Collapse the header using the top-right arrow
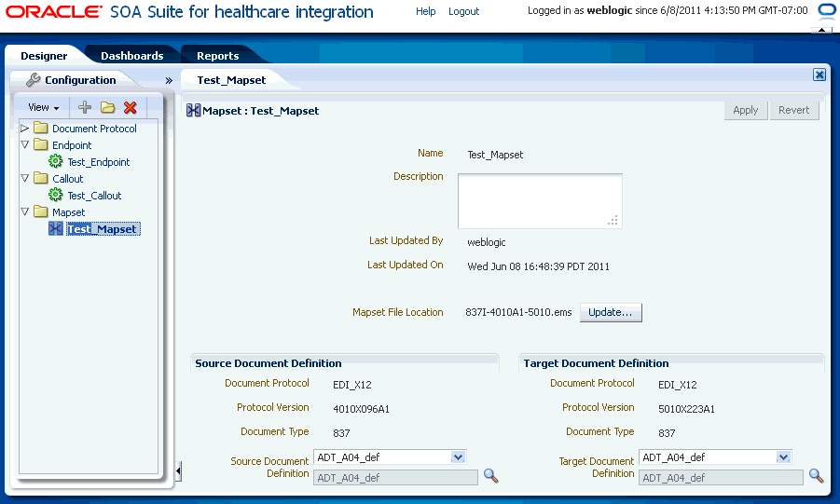Screen dimensions: 840x504 click(x=821, y=30)
